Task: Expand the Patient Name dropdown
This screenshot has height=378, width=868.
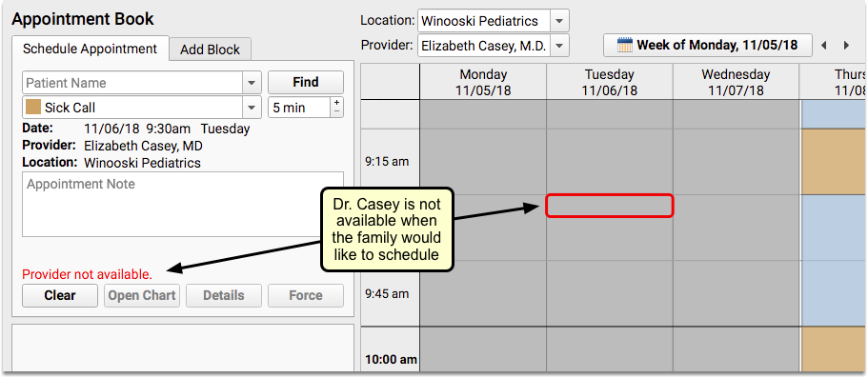Action: (x=252, y=83)
